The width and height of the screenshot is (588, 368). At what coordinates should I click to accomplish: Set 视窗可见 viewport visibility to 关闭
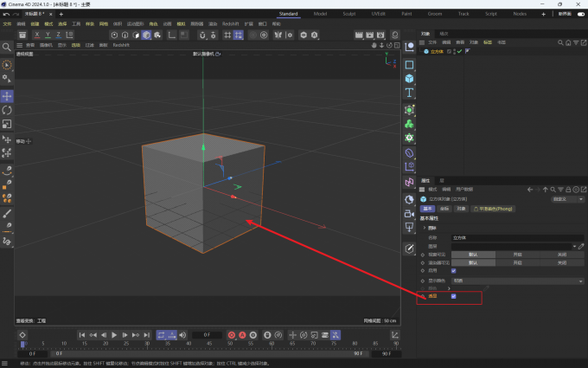562,255
